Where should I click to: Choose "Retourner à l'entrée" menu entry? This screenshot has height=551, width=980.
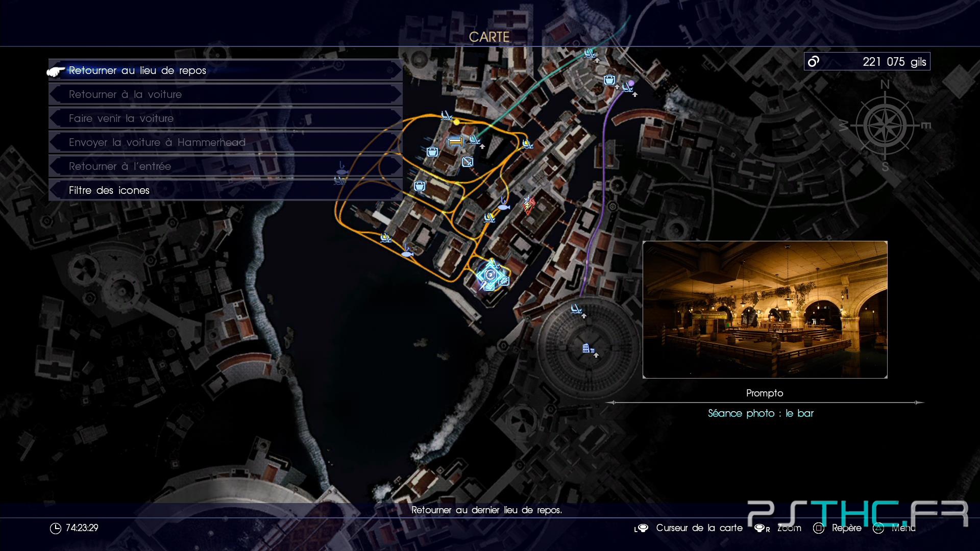point(225,166)
